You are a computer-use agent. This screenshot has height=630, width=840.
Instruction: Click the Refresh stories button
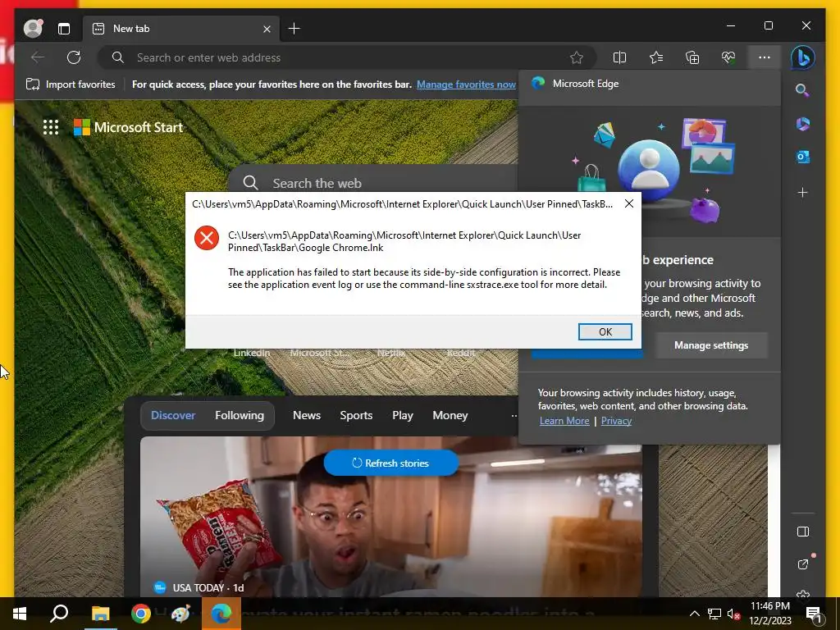pyautogui.click(x=391, y=463)
